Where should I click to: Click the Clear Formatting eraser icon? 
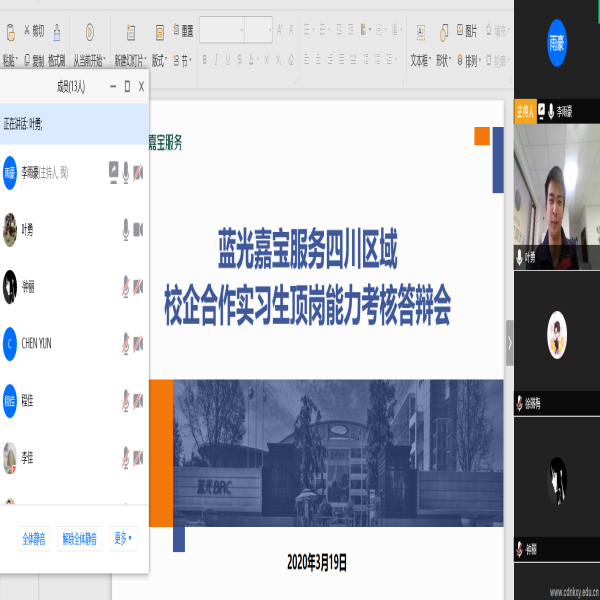pos(291,59)
